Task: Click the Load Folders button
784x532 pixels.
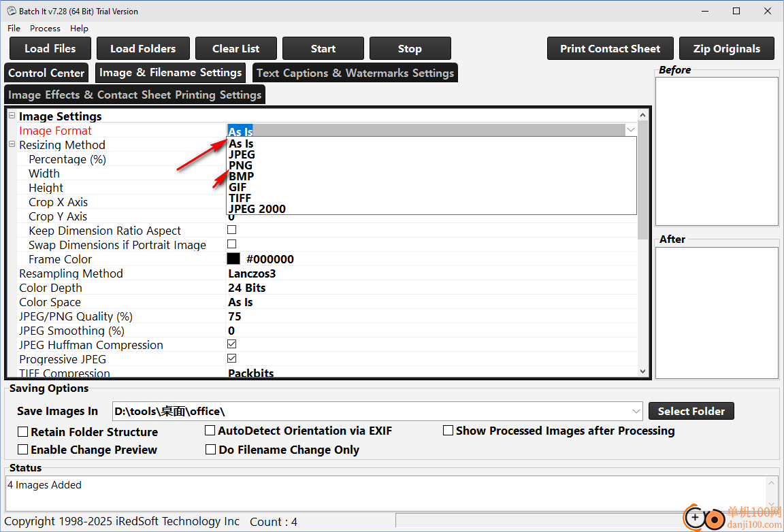Action: (x=143, y=48)
